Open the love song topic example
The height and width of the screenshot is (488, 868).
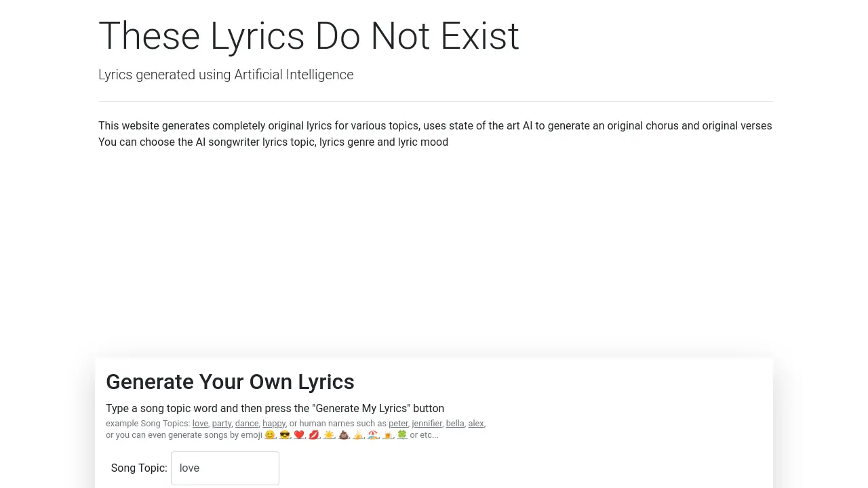pyautogui.click(x=199, y=423)
